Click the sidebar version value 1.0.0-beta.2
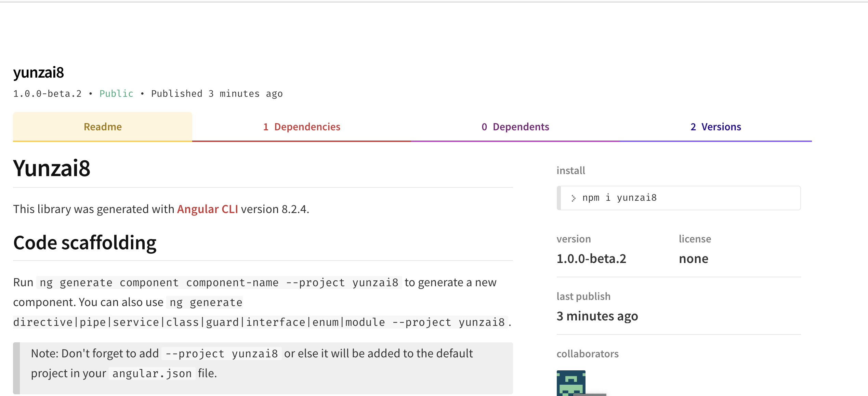868x396 pixels. point(591,259)
